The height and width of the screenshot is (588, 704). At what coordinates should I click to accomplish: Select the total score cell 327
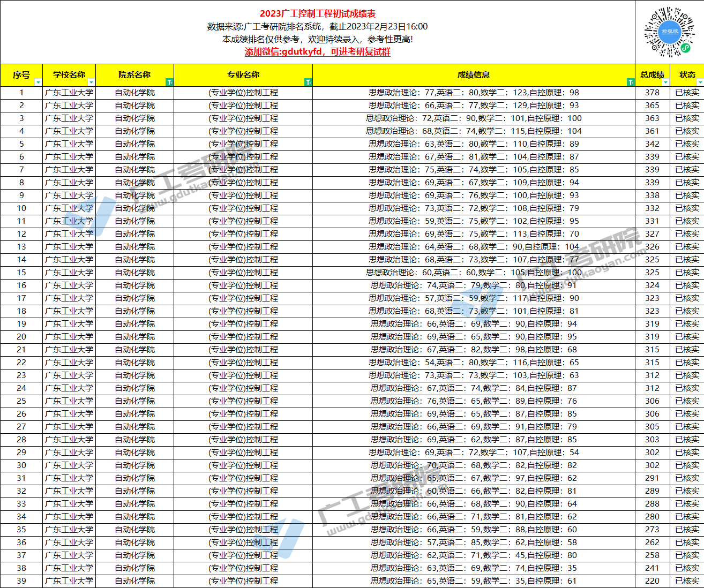[653, 234]
